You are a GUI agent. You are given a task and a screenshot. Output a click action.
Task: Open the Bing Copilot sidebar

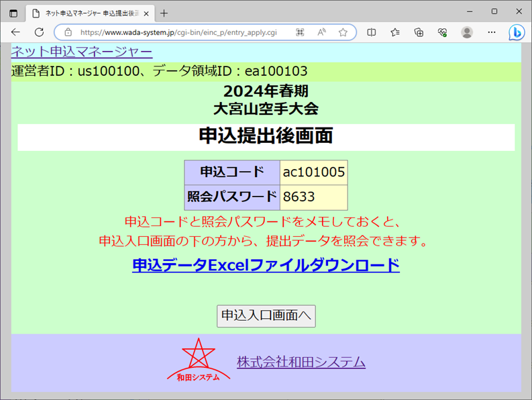(x=517, y=33)
